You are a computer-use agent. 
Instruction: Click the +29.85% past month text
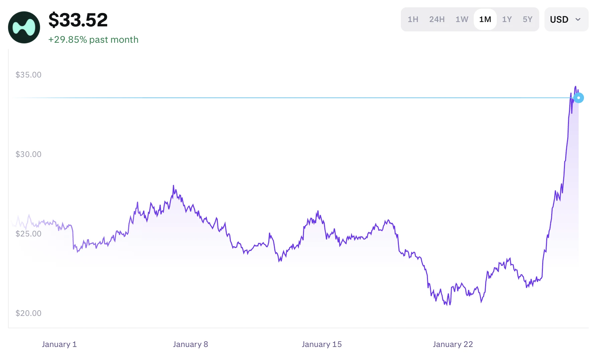[x=93, y=40]
